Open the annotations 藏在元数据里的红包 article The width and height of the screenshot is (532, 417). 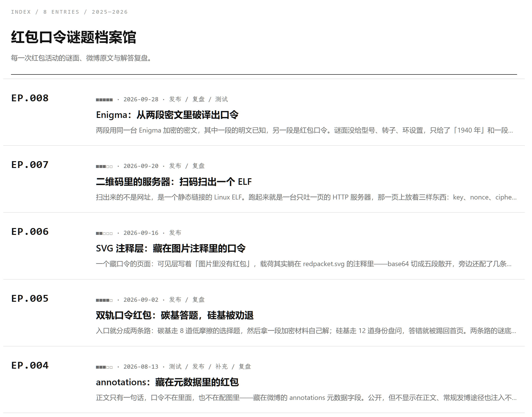pyautogui.click(x=167, y=382)
